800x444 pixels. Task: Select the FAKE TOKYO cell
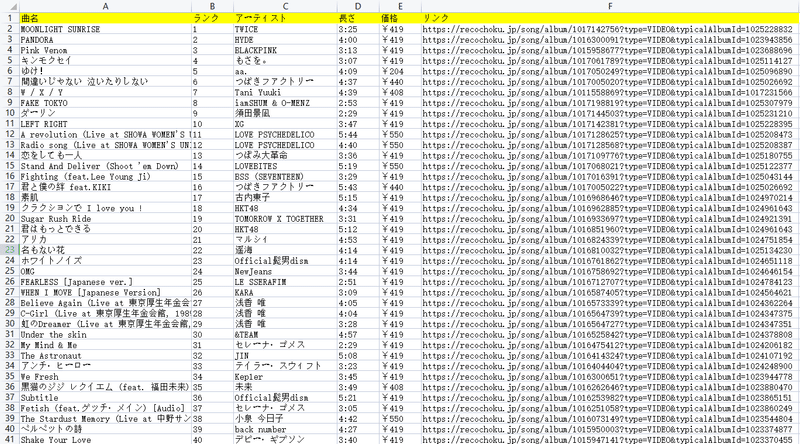pyautogui.click(x=106, y=103)
